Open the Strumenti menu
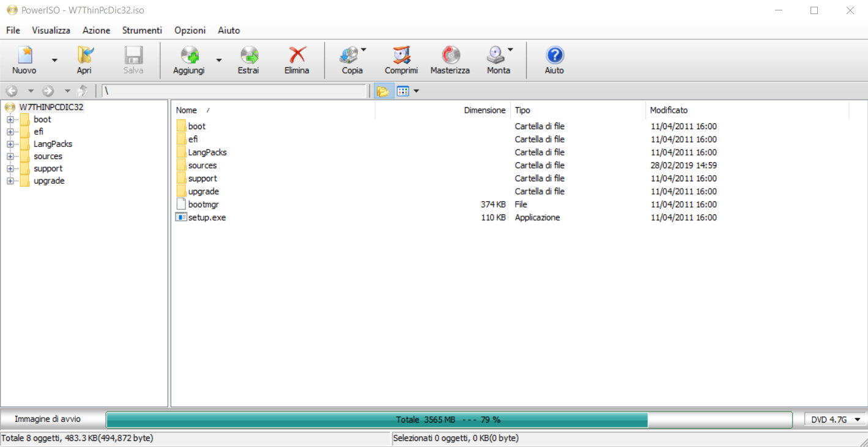The height and width of the screenshot is (447, 868). (142, 30)
